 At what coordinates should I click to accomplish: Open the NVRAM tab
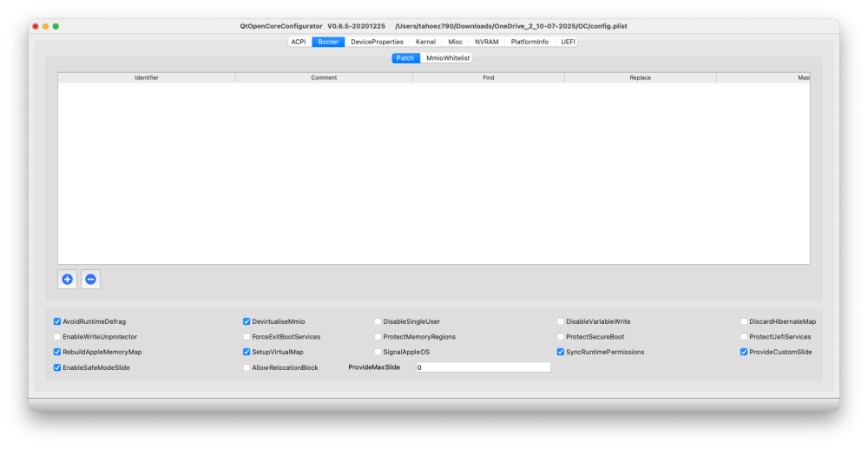coord(487,42)
